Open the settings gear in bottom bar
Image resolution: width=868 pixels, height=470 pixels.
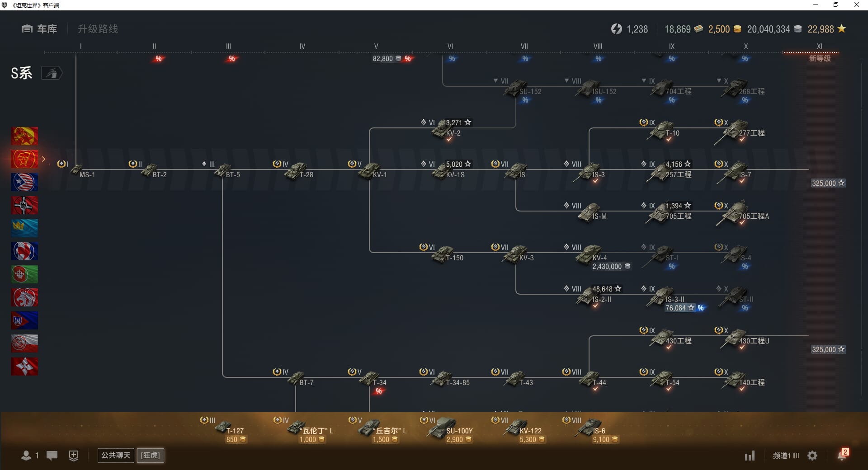(x=812, y=456)
